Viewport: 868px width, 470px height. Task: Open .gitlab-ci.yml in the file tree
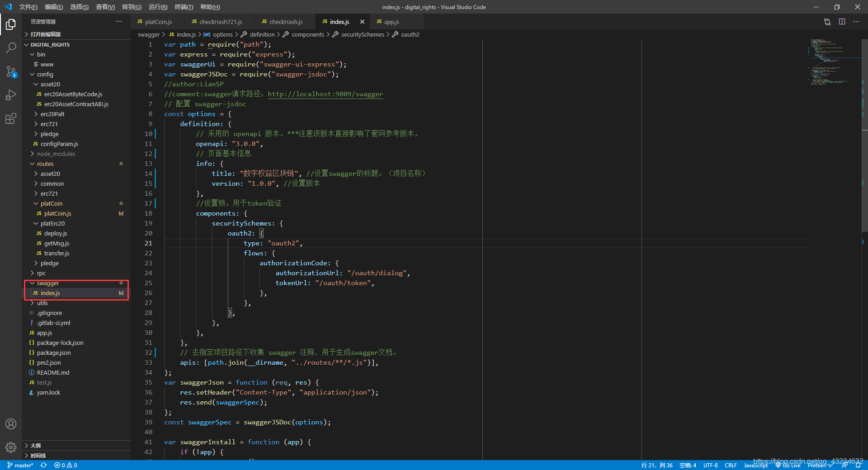[x=76, y=323]
